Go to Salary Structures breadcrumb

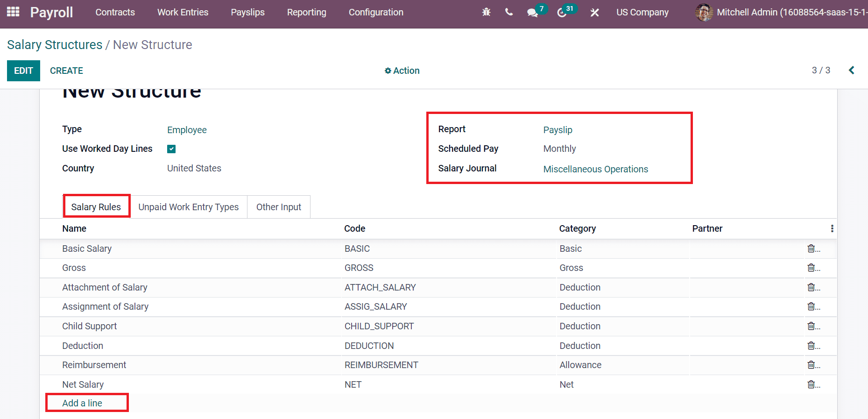[x=55, y=45]
